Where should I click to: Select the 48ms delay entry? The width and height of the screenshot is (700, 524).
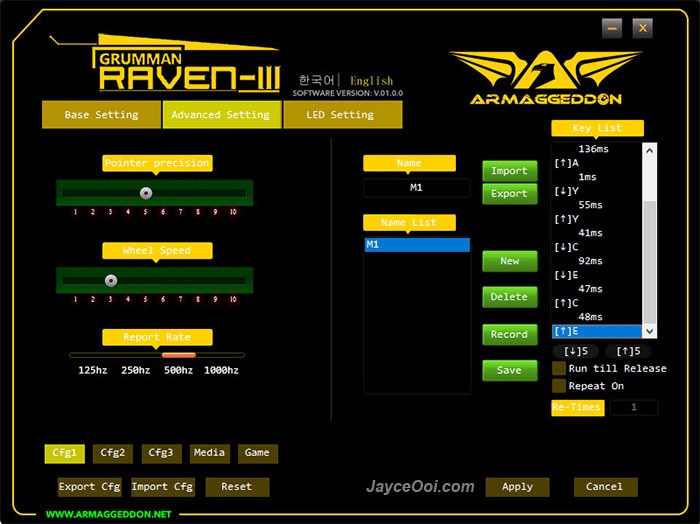pyautogui.click(x=597, y=317)
